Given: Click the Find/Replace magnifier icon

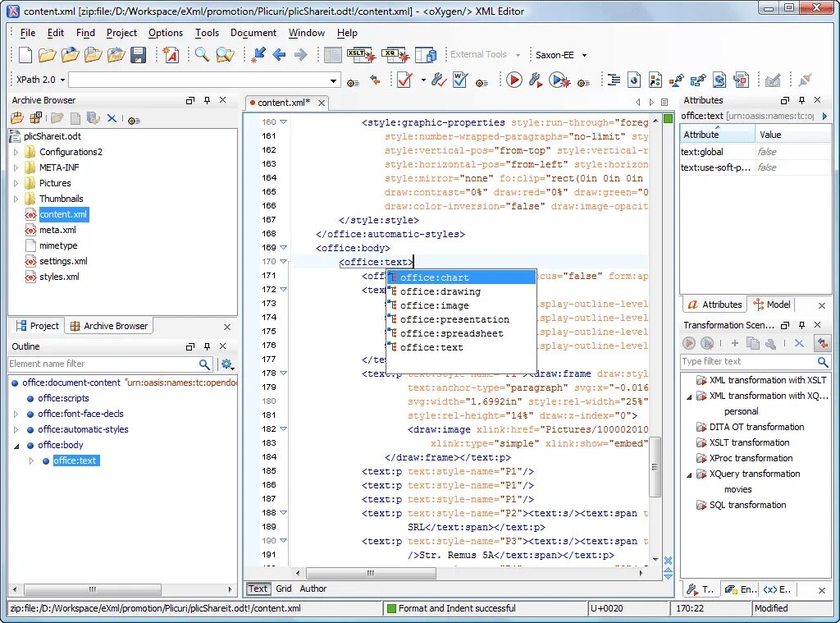Looking at the screenshot, I should click(202, 54).
